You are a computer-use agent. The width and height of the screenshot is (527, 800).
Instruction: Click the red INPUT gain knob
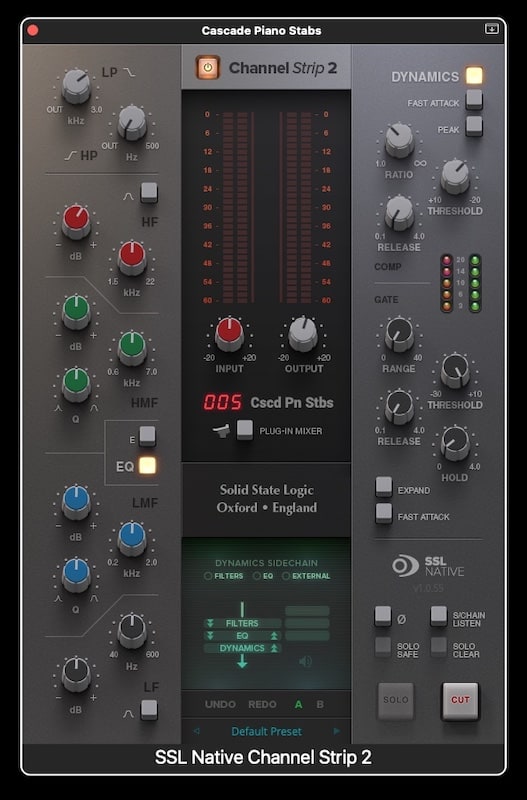[x=230, y=333]
